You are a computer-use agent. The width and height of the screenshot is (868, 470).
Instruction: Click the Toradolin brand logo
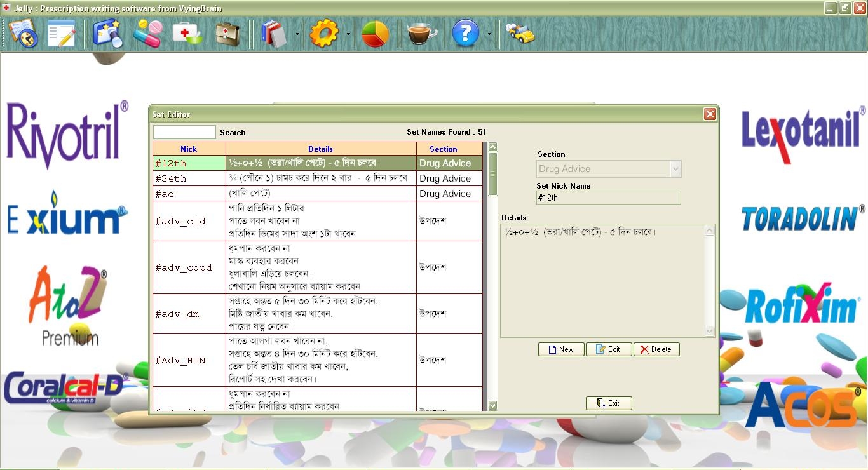[x=803, y=218]
